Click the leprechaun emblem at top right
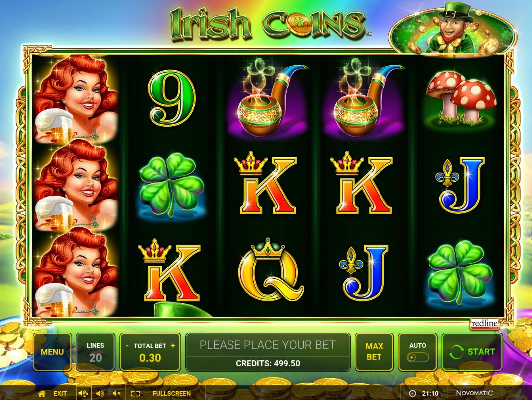Image resolution: width=532 pixels, height=400 pixels. 453,29
